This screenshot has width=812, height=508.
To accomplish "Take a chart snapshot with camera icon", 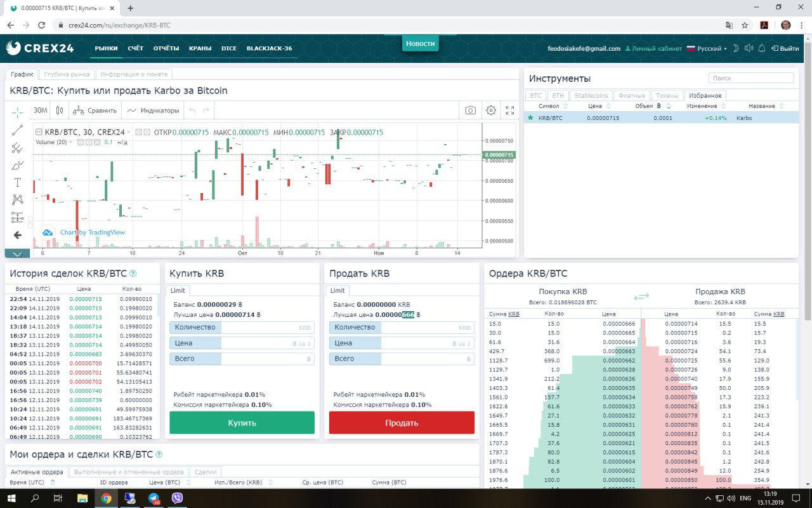I will point(470,110).
